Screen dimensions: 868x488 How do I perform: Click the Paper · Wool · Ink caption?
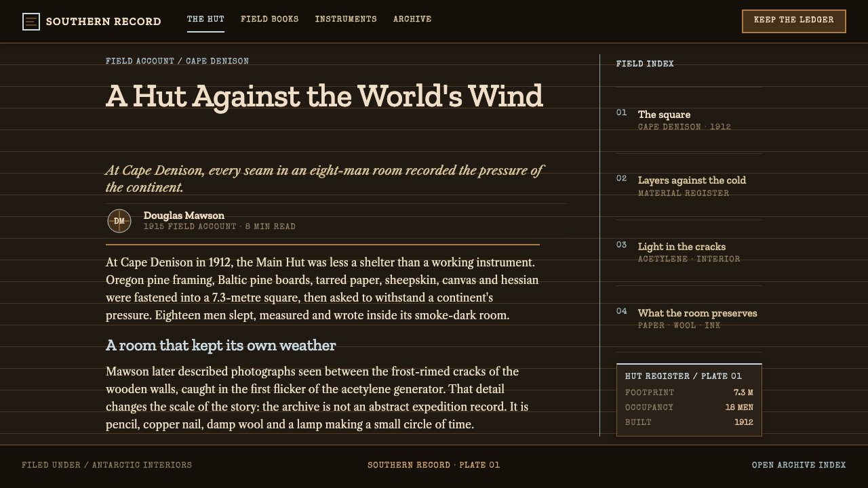tap(679, 325)
